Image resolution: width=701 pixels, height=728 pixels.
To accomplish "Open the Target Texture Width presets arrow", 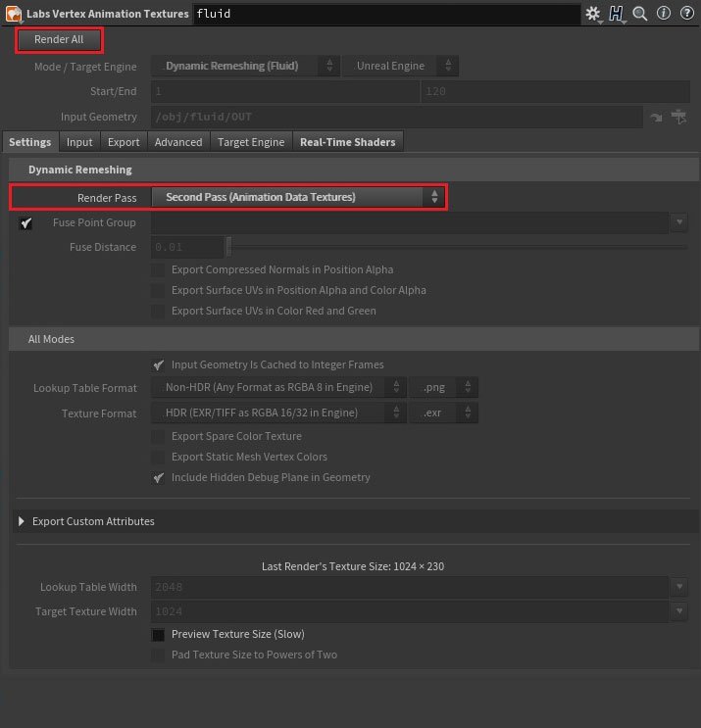I will (x=679, y=611).
